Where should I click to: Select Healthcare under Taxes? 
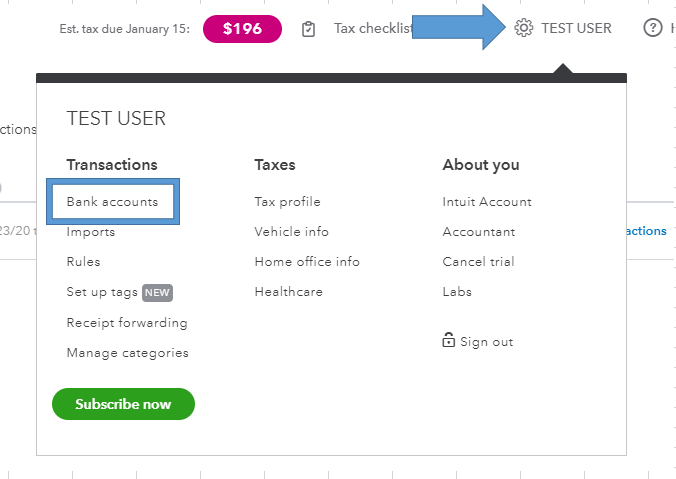click(x=289, y=292)
